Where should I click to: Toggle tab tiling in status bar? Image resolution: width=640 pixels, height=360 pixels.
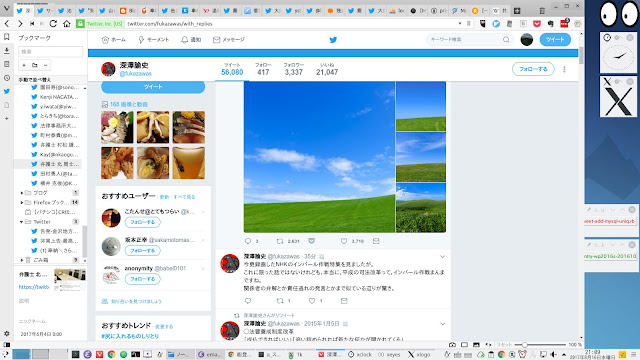(464, 345)
